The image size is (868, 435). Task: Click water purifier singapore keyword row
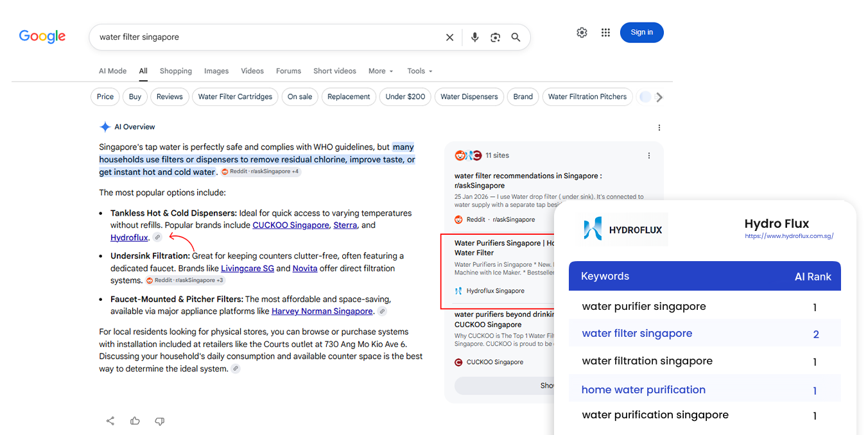[x=704, y=307]
